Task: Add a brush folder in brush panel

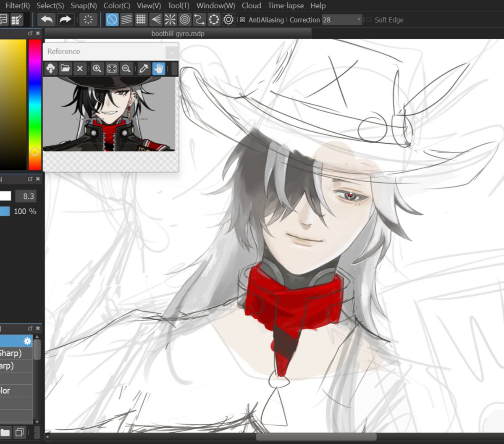Action: pyautogui.click(x=5, y=432)
